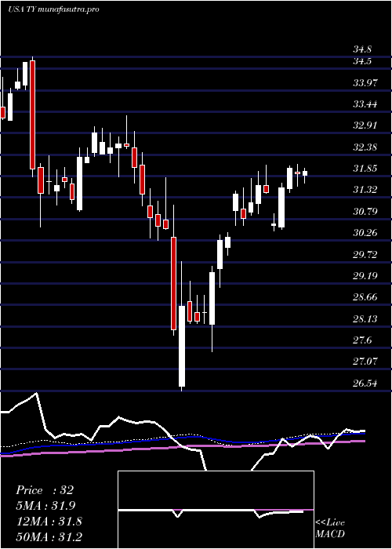Click the '50MA : 31.2' readout
392x549 pixels.
pos(49,537)
